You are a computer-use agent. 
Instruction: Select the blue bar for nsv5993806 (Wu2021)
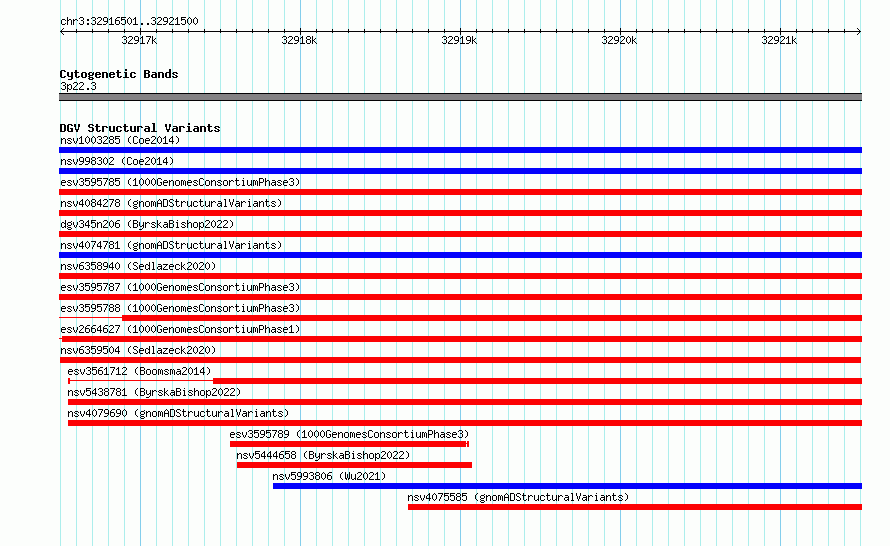tap(568, 486)
